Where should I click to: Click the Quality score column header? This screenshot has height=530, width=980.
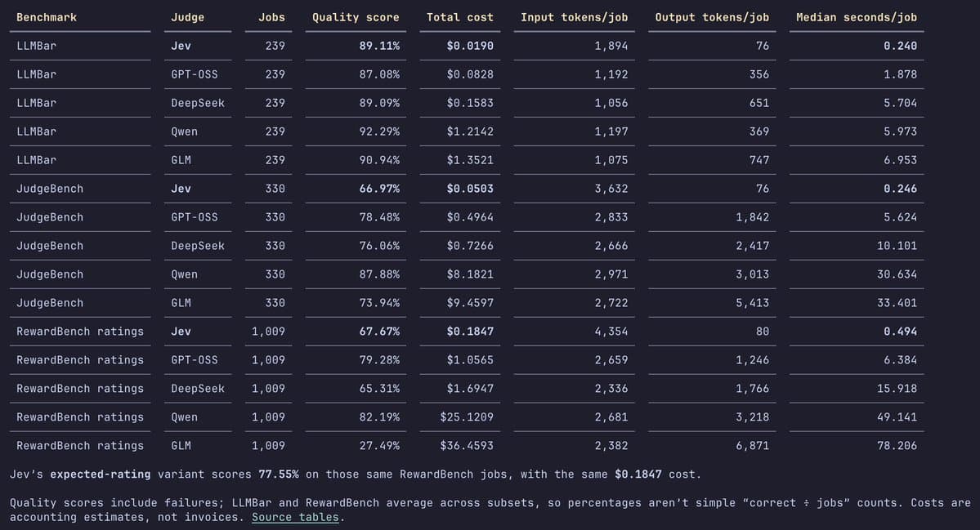tap(356, 17)
